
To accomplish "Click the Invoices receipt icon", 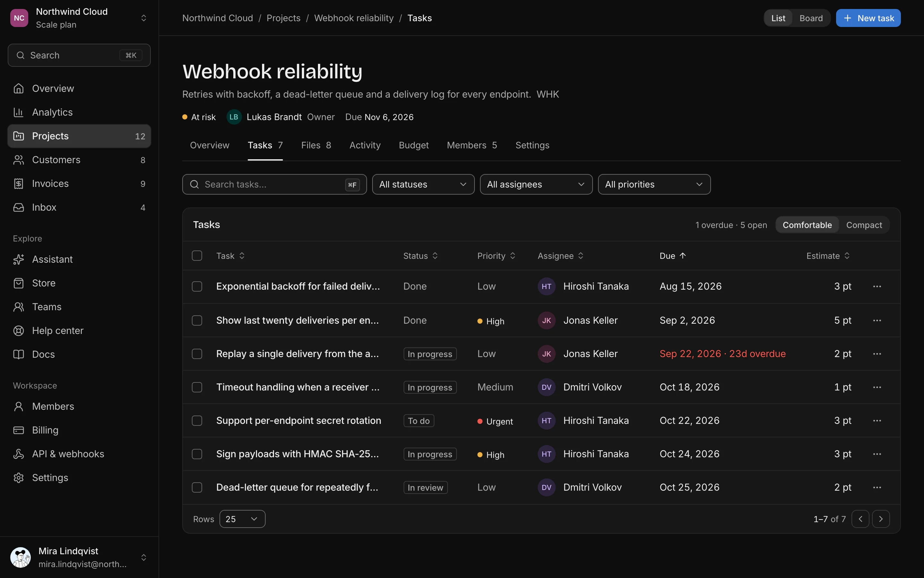I will (18, 183).
